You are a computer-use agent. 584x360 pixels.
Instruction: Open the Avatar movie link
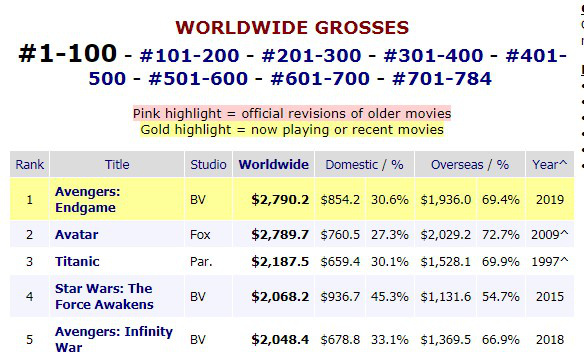pos(77,235)
